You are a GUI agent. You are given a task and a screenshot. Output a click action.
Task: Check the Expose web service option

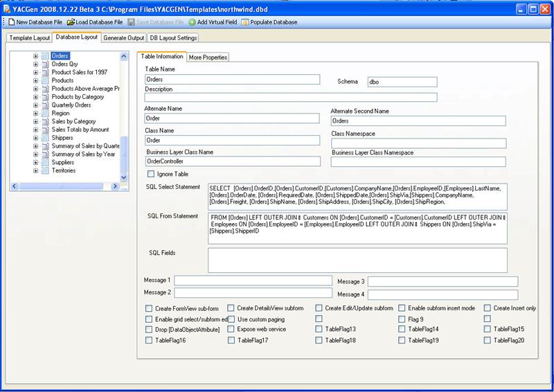tap(231, 329)
